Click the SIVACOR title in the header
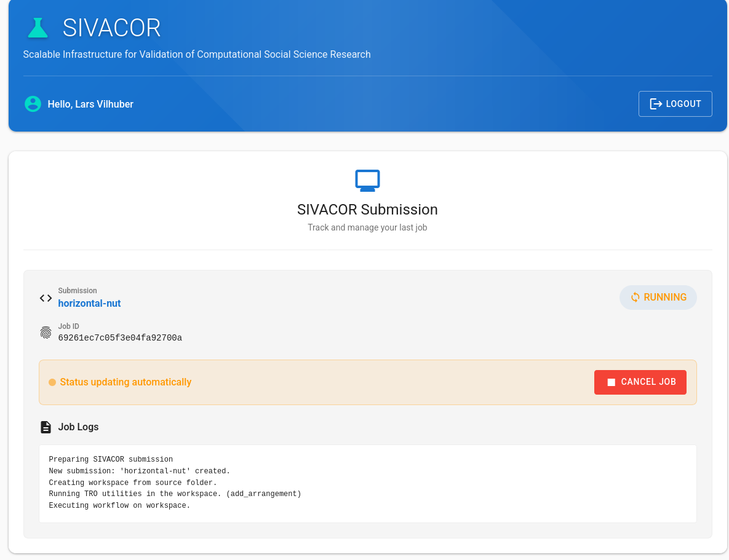 pyautogui.click(x=111, y=28)
